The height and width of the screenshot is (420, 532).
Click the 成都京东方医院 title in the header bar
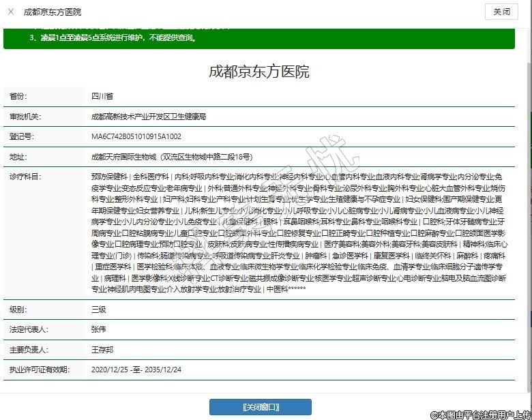(52, 12)
